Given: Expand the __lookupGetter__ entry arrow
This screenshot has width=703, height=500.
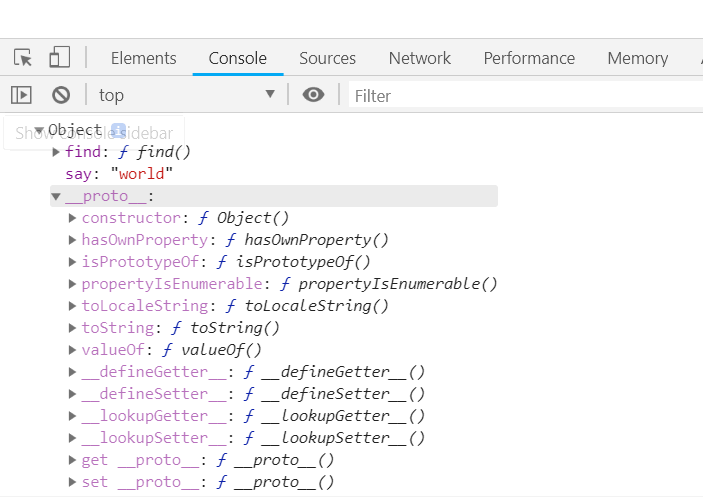Looking at the screenshot, I should pyautogui.click(x=72, y=416).
